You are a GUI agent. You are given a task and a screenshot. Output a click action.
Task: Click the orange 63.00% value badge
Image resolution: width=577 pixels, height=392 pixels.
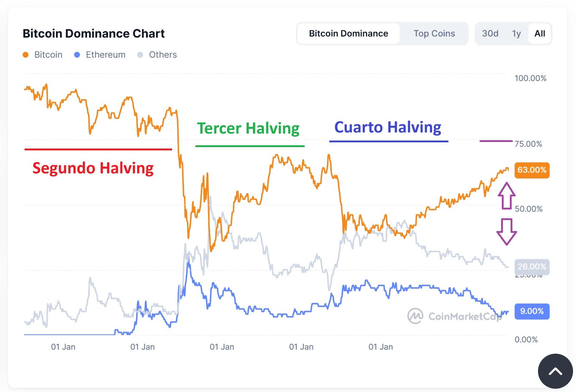pos(532,170)
